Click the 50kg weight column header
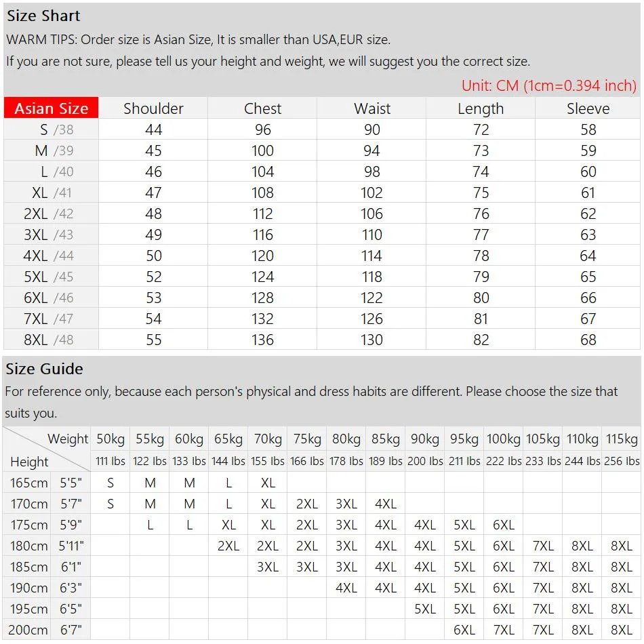 110,439
